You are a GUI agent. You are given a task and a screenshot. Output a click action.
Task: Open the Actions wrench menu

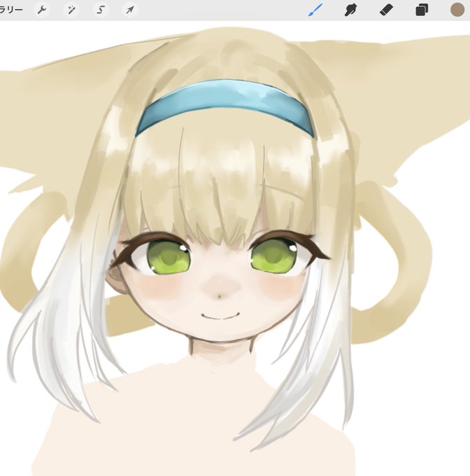(x=42, y=10)
